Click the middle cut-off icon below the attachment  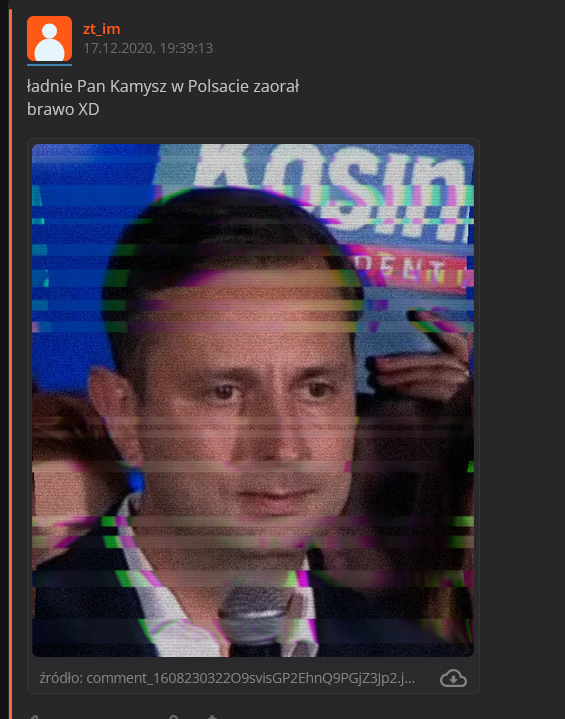173,716
